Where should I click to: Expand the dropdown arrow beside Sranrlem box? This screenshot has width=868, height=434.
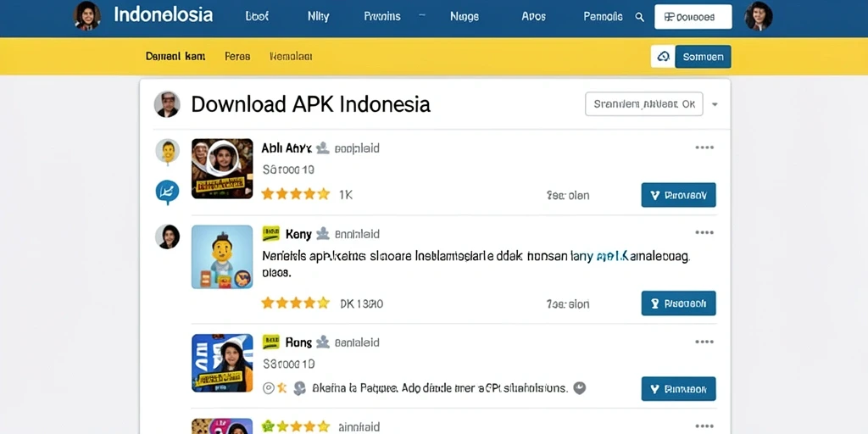pos(715,104)
